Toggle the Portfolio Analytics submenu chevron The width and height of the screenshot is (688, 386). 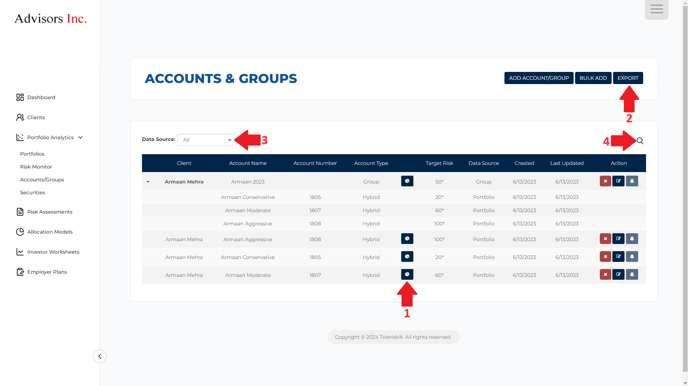pos(80,137)
